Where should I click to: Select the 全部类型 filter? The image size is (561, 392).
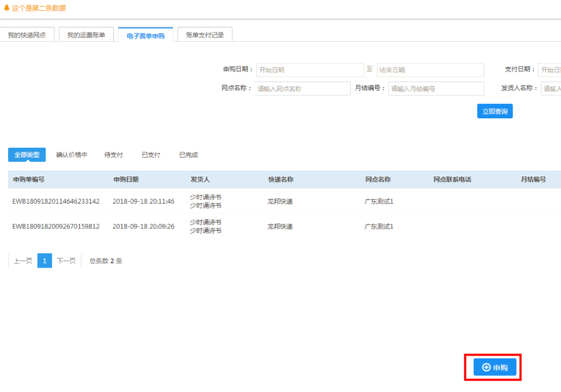[x=27, y=155]
